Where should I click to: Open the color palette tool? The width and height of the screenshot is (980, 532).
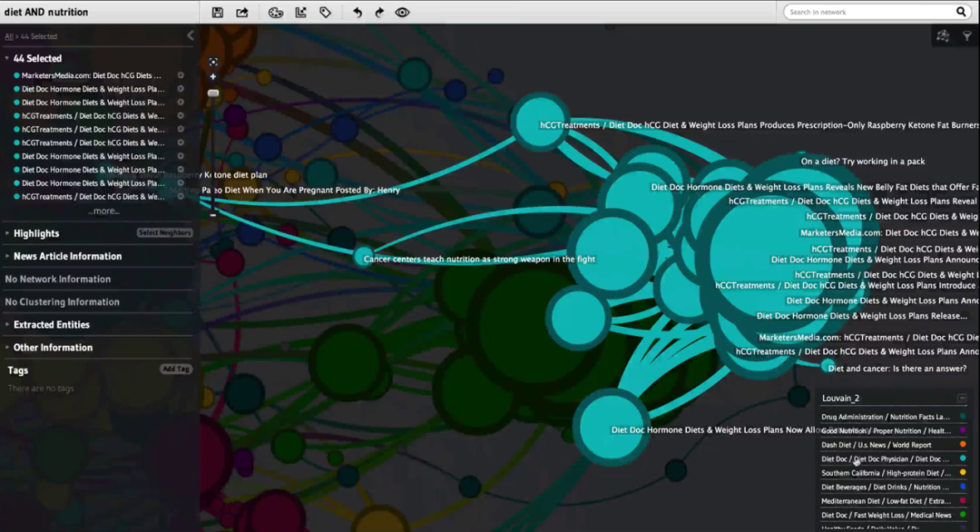276,13
